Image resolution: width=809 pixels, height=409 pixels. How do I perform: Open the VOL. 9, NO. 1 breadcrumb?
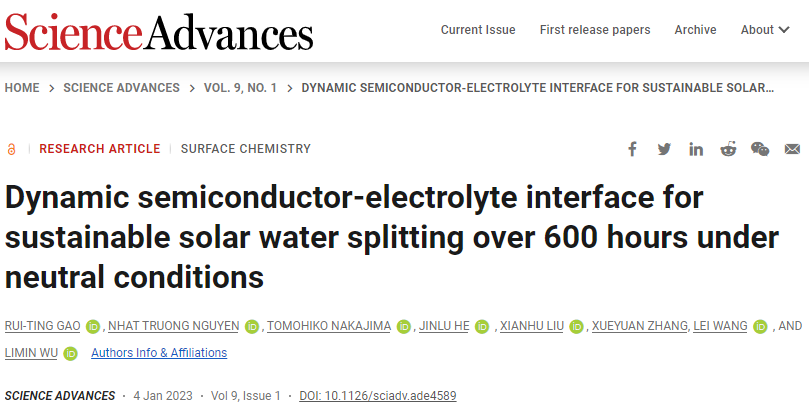click(240, 88)
